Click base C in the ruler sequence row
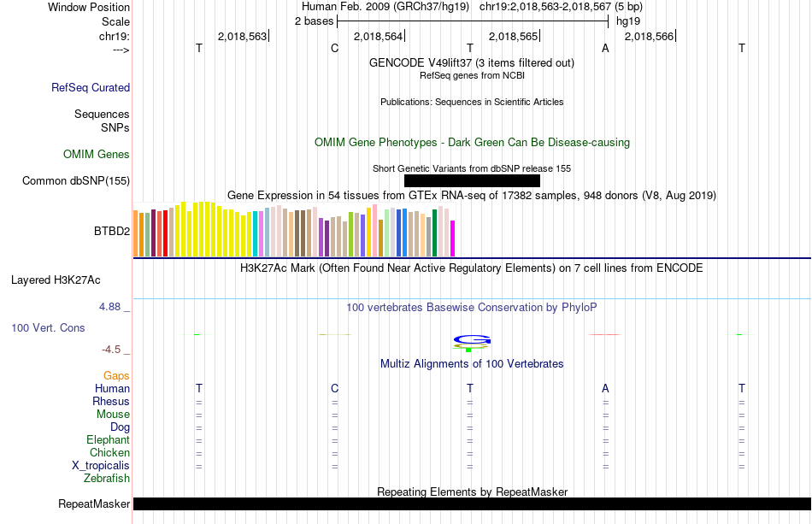This screenshot has height=524, width=812. 334,48
